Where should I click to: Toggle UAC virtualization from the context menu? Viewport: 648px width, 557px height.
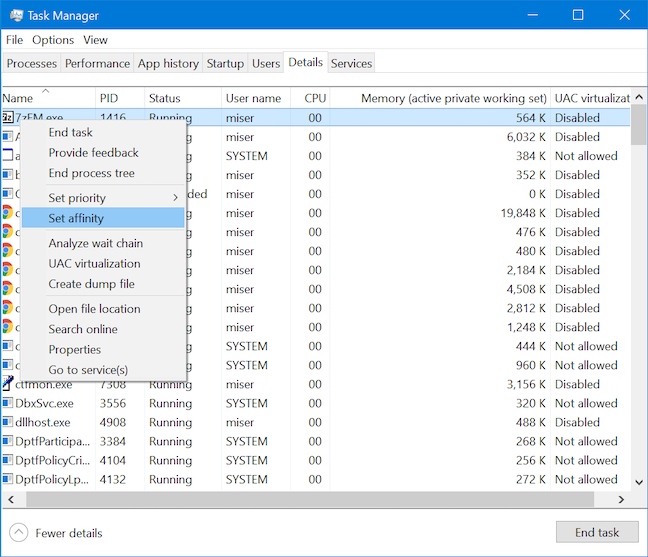click(102, 263)
